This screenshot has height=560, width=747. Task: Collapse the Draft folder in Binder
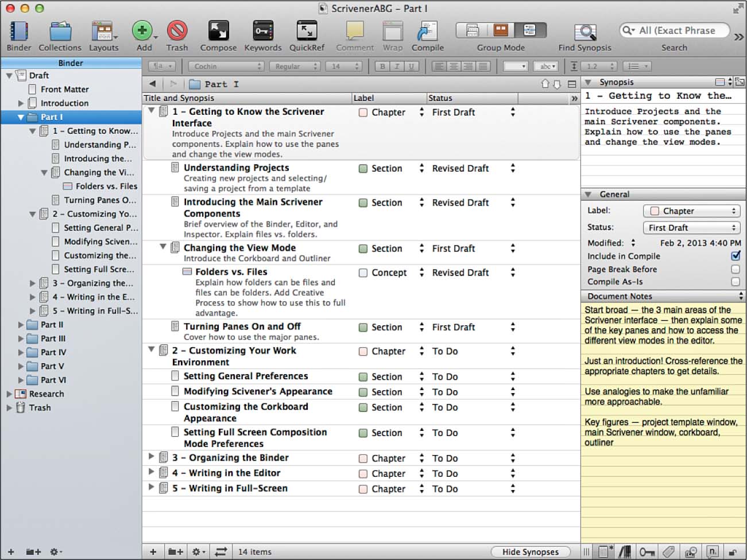(9, 76)
